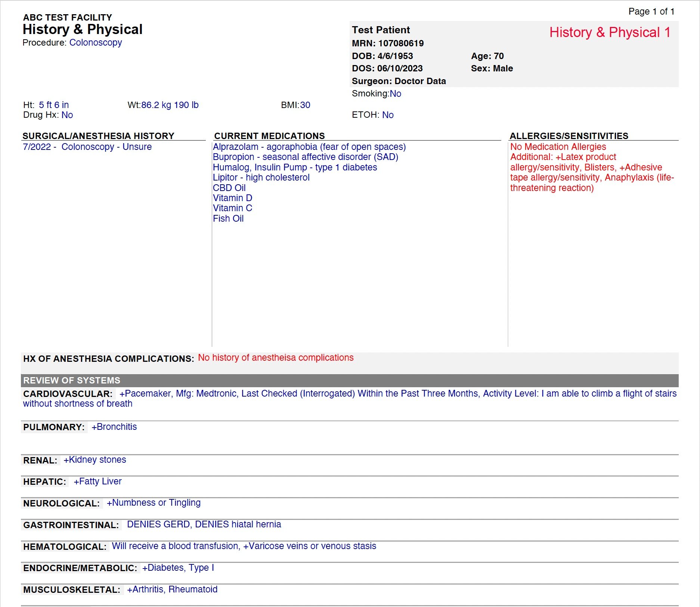Click the Drug Hx 'No' value
This screenshot has width=700, height=607.
[x=67, y=115]
